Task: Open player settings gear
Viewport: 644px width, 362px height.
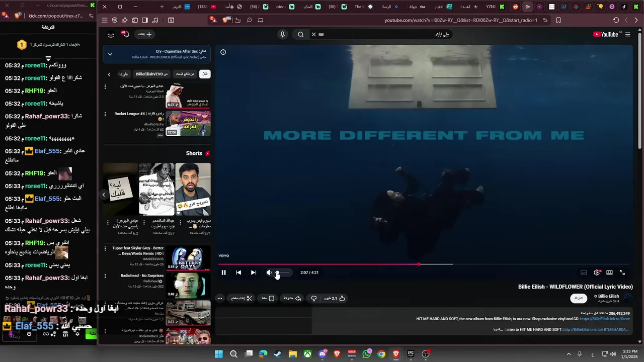Action: (x=597, y=273)
